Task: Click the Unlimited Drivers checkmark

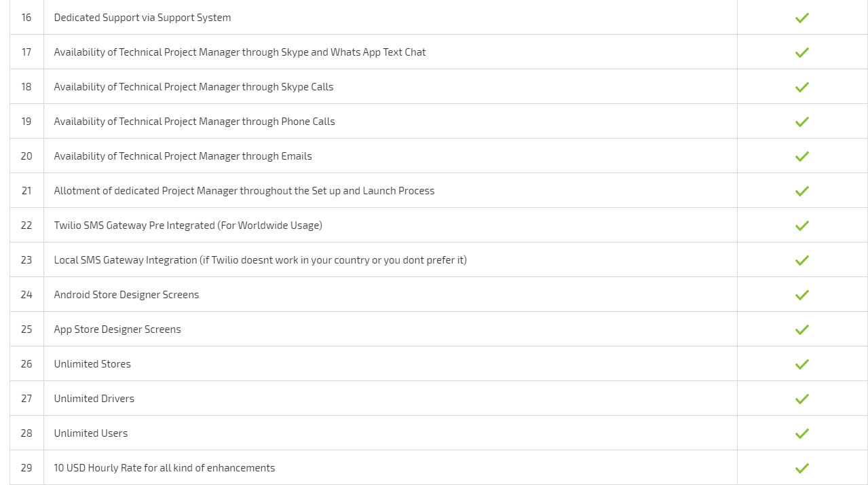Action: click(802, 399)
